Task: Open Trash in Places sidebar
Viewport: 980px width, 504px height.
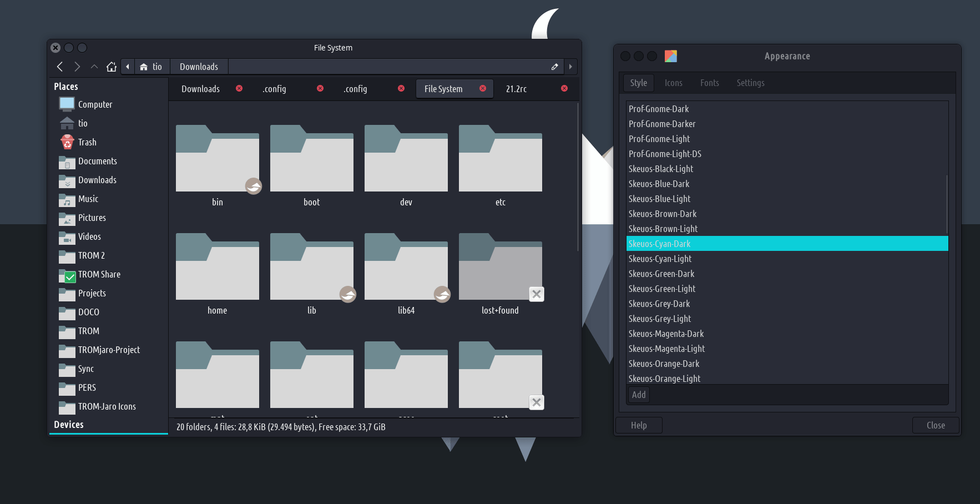Action: tap(87, 142)
